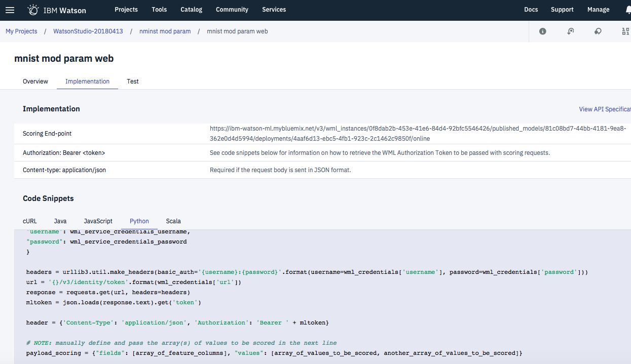This screenshot has width=631, height=364.
Task: Click the mnist mod param web heading
Action: click(x=64, y=59)
